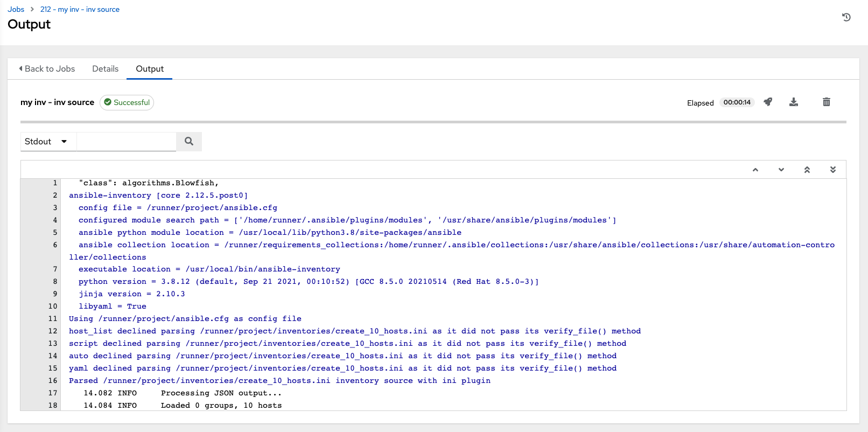The width and height of the screenshot is (868, 432).
Task: Delete the job using trash icon
Action: (826, 102)
